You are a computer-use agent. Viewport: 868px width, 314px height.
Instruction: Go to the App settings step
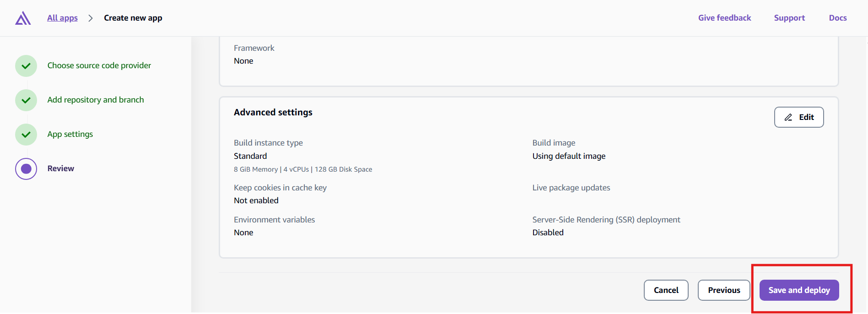(70, 134)
